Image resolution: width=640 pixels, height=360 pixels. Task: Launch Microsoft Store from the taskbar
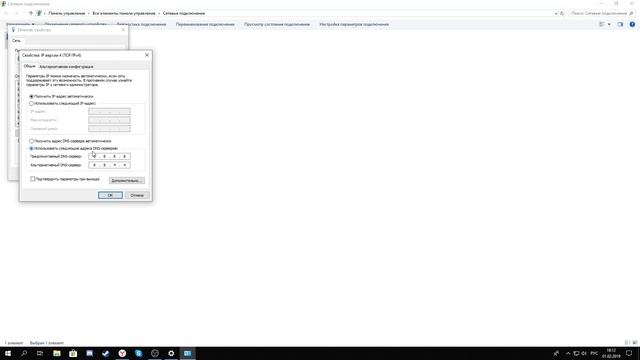click(73, 353)
